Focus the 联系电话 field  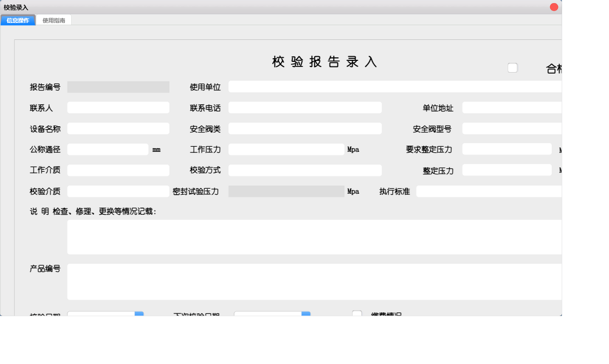pyautogui.click(x=305, y=107)
